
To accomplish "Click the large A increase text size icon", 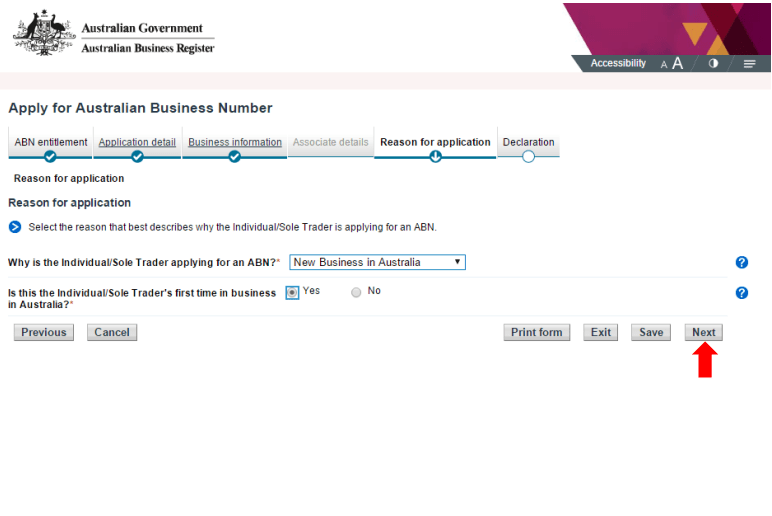I will 678,63.
